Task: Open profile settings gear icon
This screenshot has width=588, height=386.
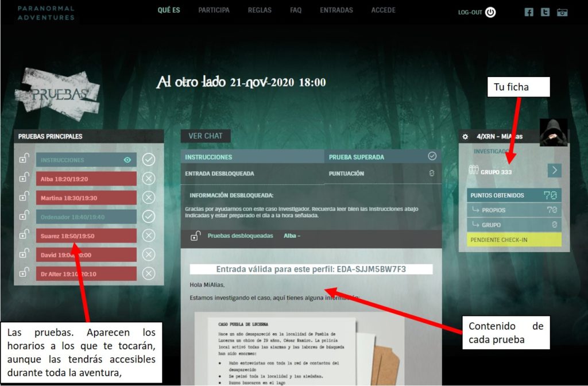Action: tap(466, 137)
